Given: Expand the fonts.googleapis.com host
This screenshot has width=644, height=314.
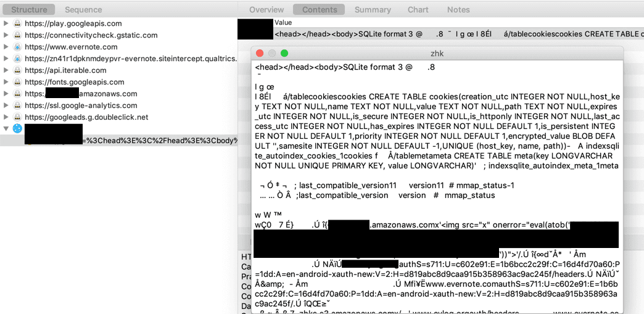Looking at the screenshot, I should [x=6, y=82].
